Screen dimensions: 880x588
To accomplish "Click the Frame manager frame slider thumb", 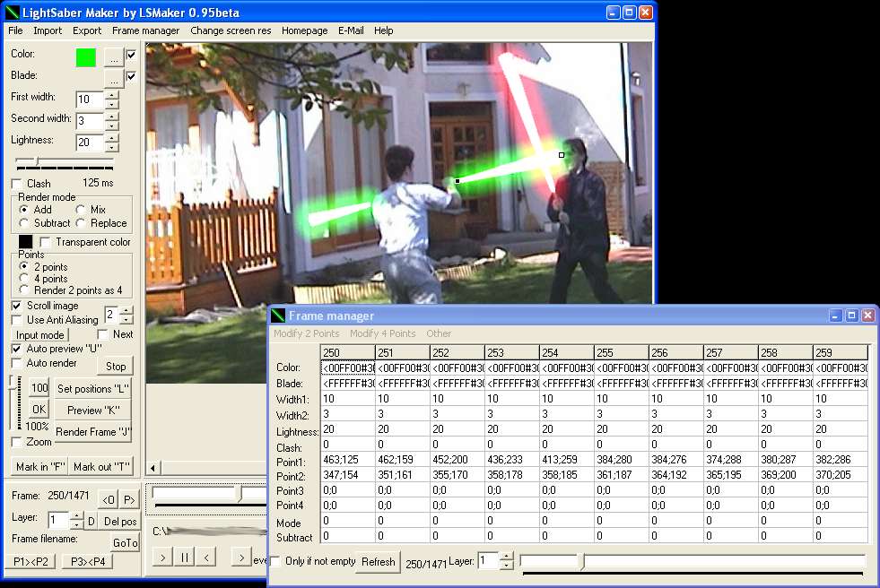I will point(582,561).
